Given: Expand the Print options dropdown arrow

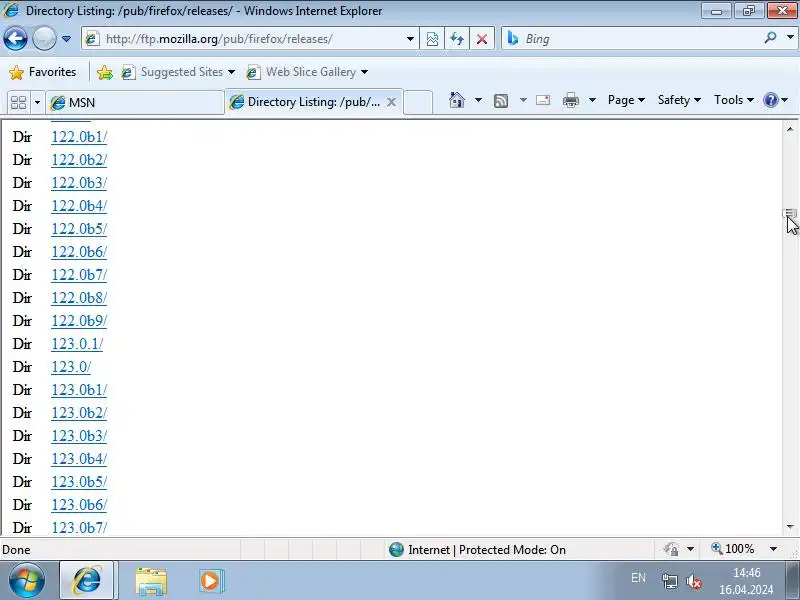Looking at the screenshot, I should coord(592,100).
